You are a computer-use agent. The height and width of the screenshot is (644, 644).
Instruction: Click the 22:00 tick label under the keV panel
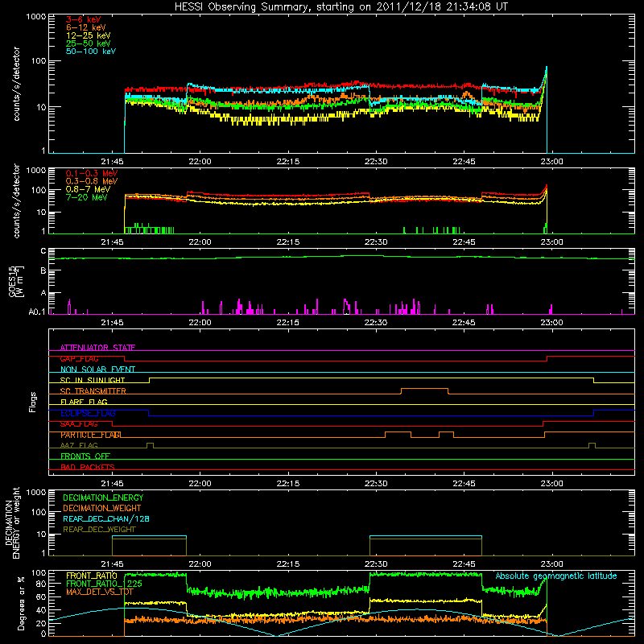point(200,162)
